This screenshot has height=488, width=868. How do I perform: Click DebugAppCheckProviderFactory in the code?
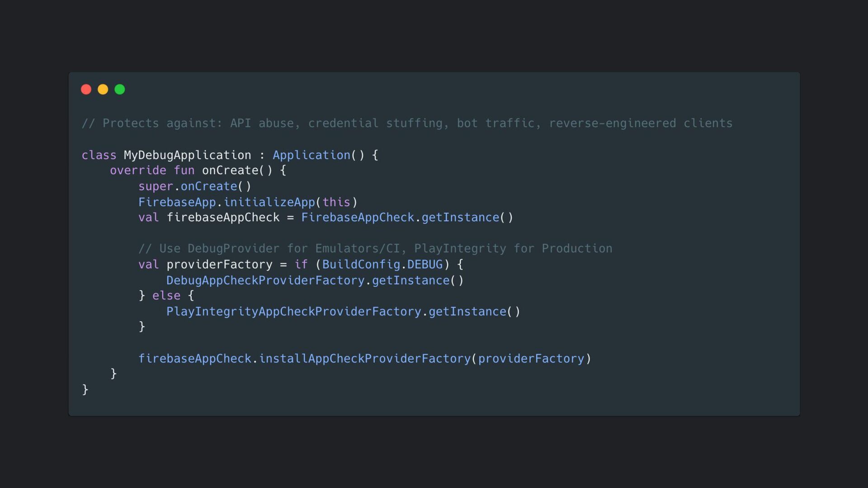point(265,280)
